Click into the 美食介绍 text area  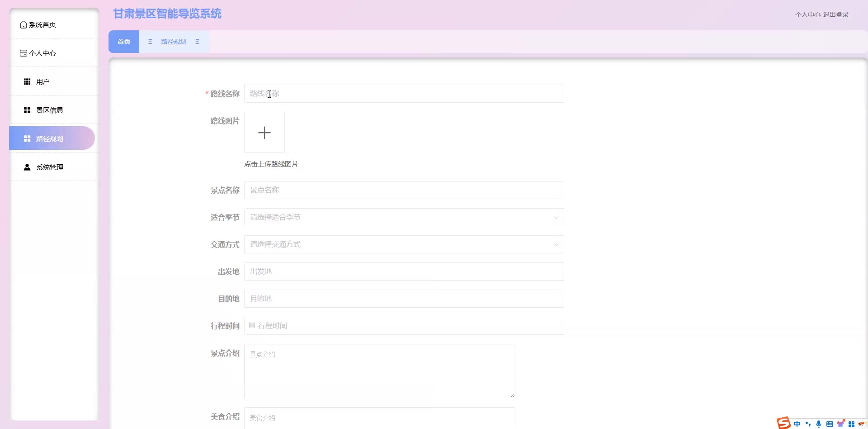pos(380,418)
